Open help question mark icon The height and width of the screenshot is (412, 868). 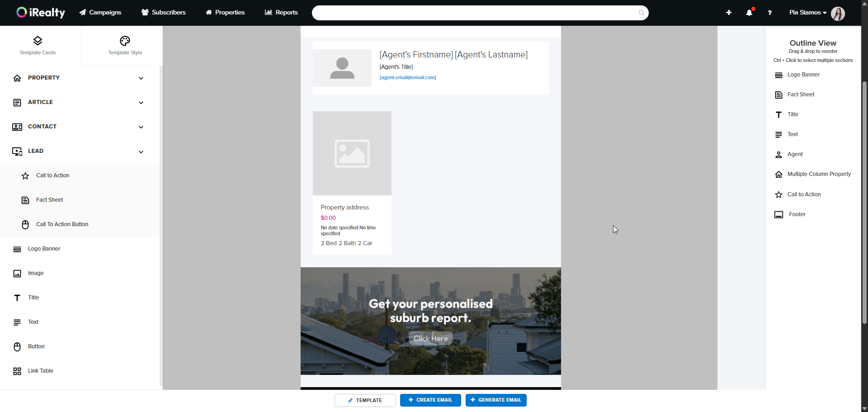point(769,13)
